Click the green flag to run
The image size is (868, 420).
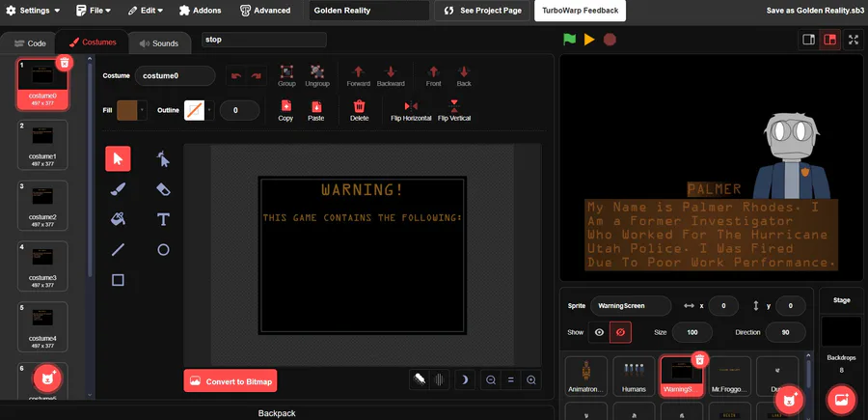tap(570, 40)
